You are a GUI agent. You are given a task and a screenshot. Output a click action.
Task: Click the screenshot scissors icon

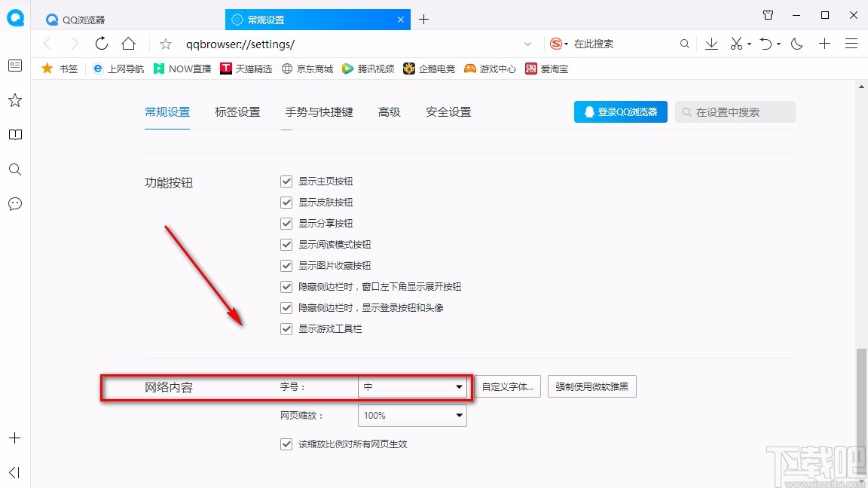tap(736, 44)
